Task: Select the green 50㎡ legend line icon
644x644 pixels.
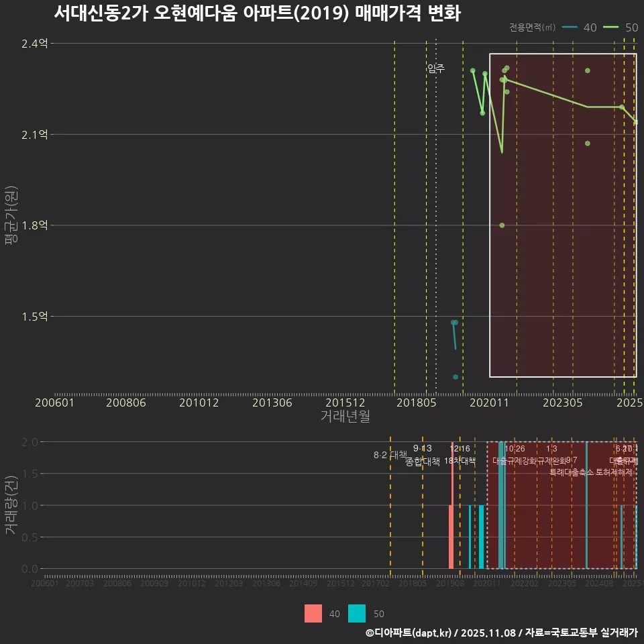Action: pos(610,28)
